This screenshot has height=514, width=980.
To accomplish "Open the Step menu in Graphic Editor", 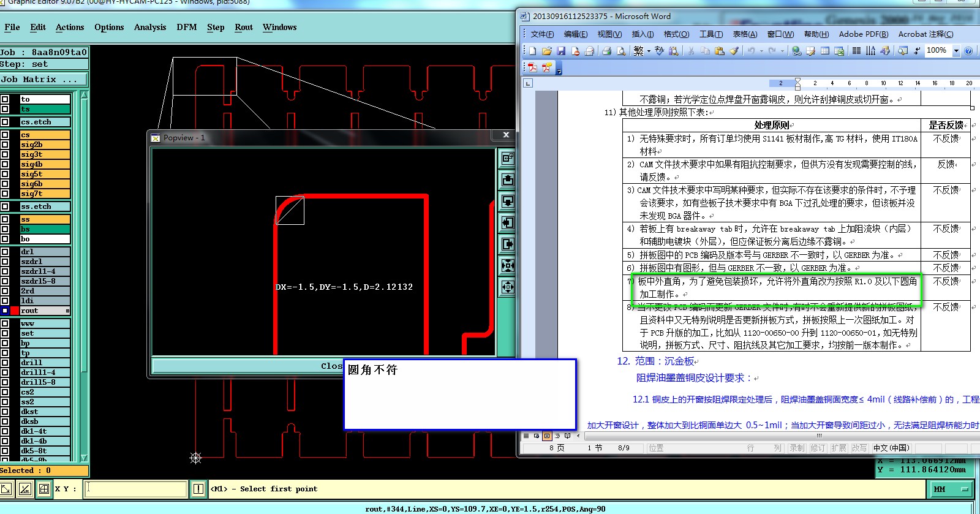I will [x=216, y=27].
